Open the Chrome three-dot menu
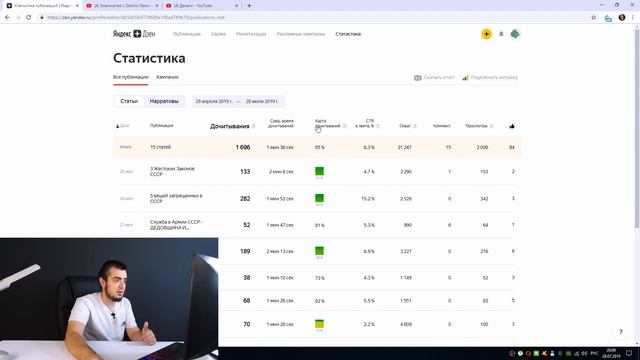This screenshot has height=360, width=640. (633, 18)
